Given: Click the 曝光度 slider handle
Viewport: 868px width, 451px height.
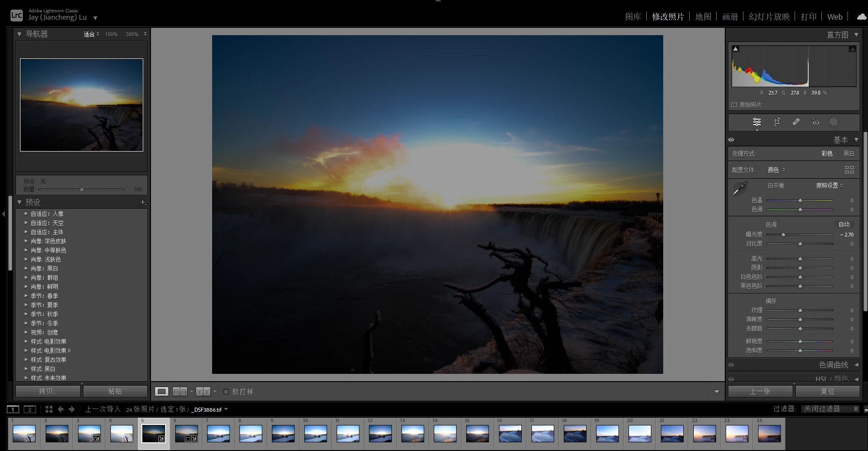Looking at the screenshot, I should pyautogui.click(x=783, y=235).
